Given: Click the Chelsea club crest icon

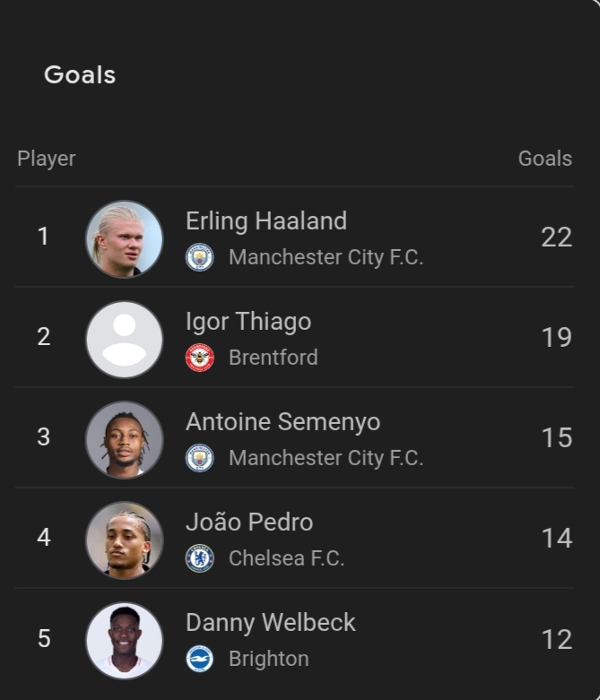Looking at the screenshot, I should click(199, 558).
